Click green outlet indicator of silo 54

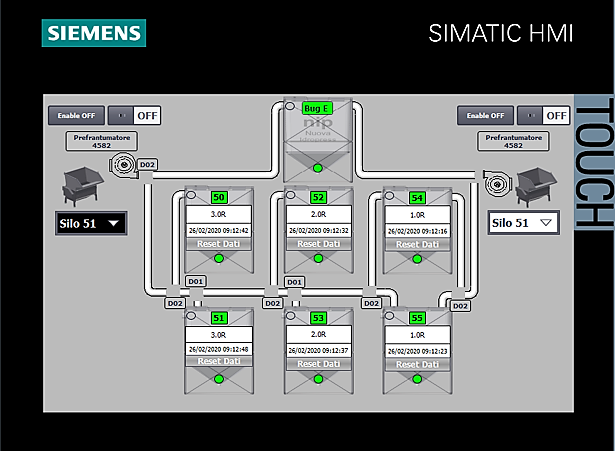pos(417,259)
